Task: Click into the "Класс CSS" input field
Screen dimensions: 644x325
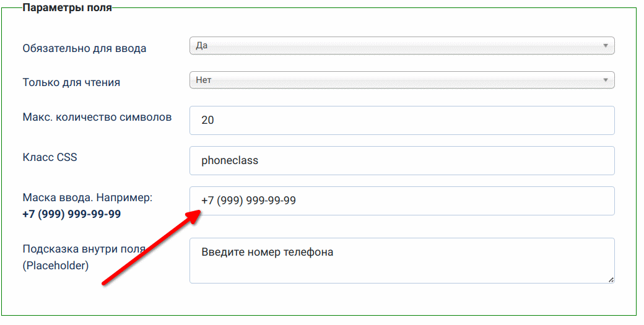Action: pyautogui.click(x=402, y=160)
